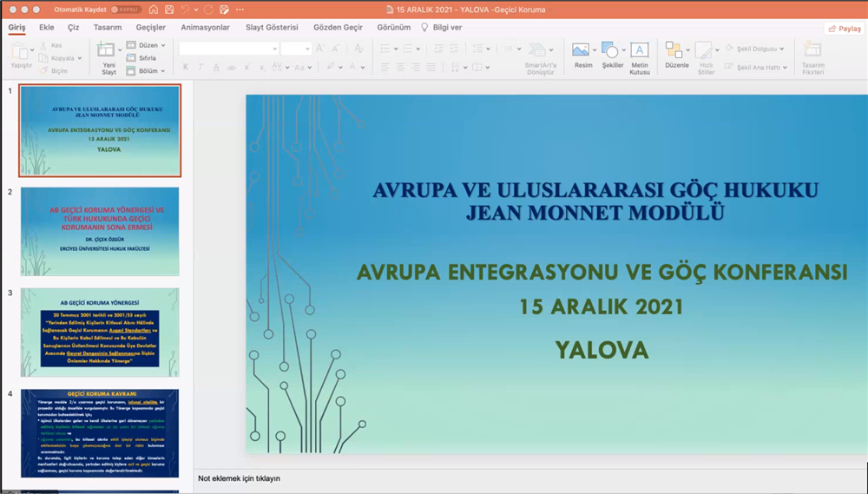Click the Şekiller shapes icon
This screenshot has width=868, height=494.
tap(609, 49)
